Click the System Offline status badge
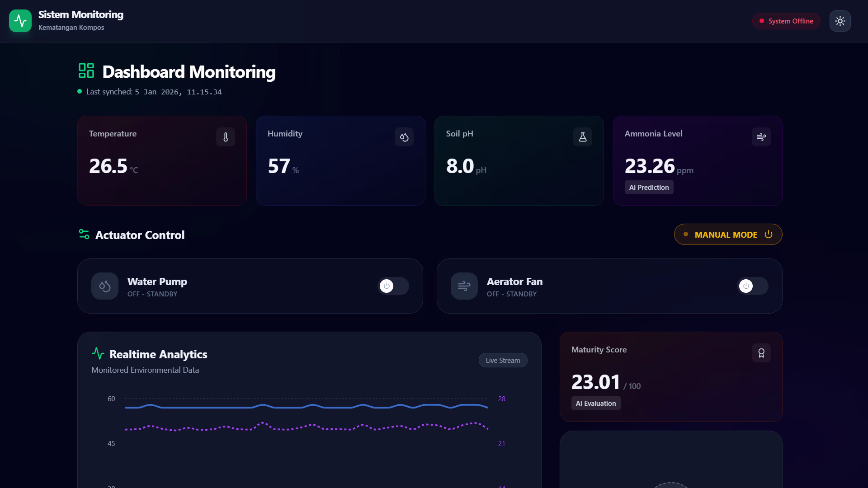The width and height of the screenshot is (868, 488). click(786, 21)
